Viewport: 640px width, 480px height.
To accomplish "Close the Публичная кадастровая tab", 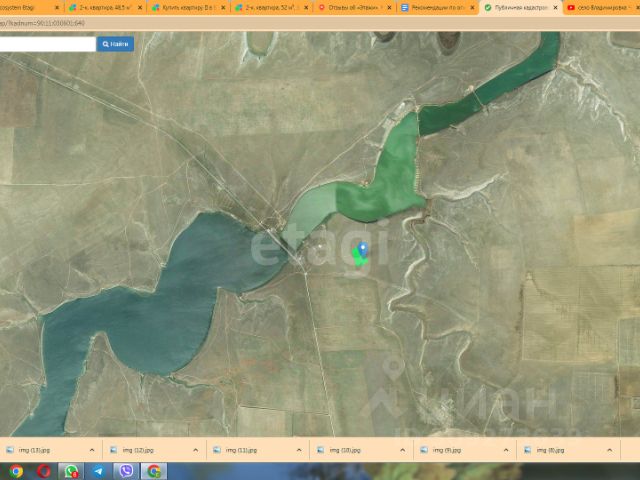I will coord(555,8).
